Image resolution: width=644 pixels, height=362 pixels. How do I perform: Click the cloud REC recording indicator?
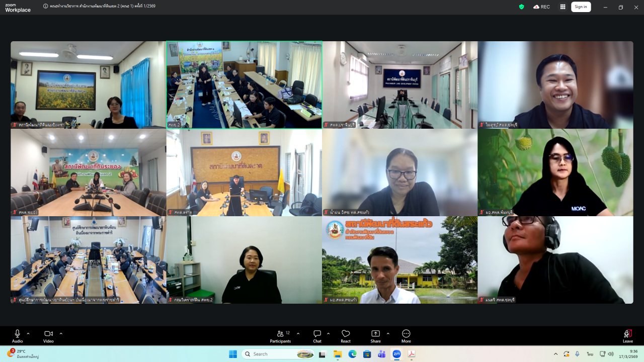point(541,7)
